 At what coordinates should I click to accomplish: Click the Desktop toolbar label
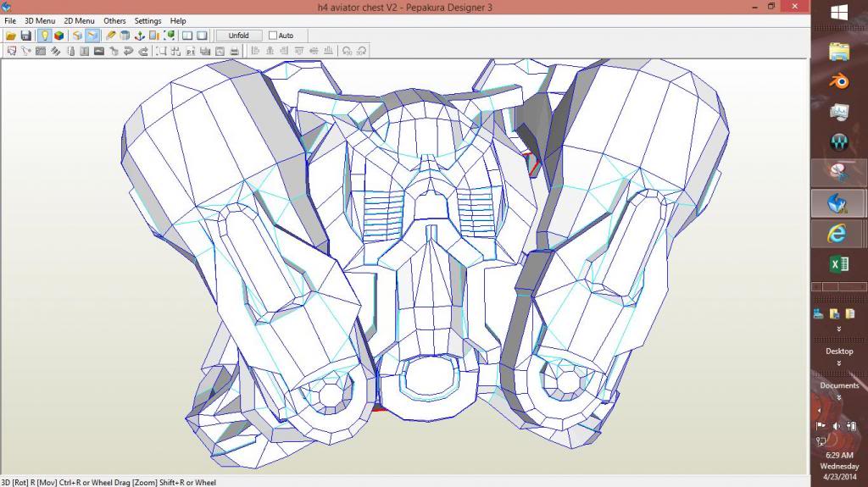tap(839, 351)
